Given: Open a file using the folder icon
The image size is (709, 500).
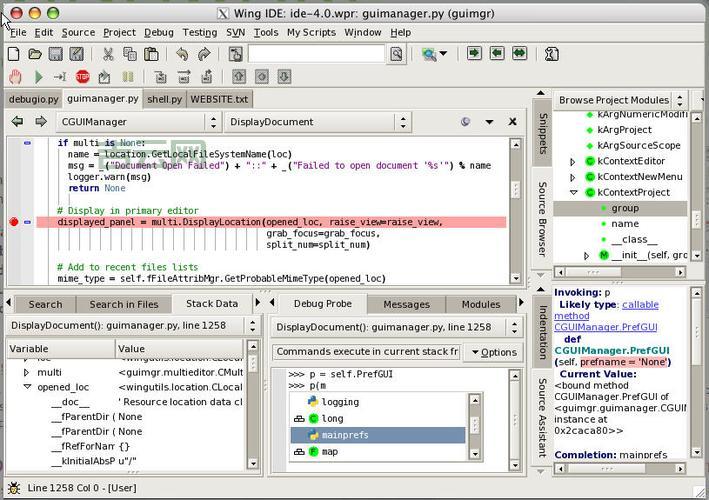Looking at the screenshot, I should (x=35, y=54).
